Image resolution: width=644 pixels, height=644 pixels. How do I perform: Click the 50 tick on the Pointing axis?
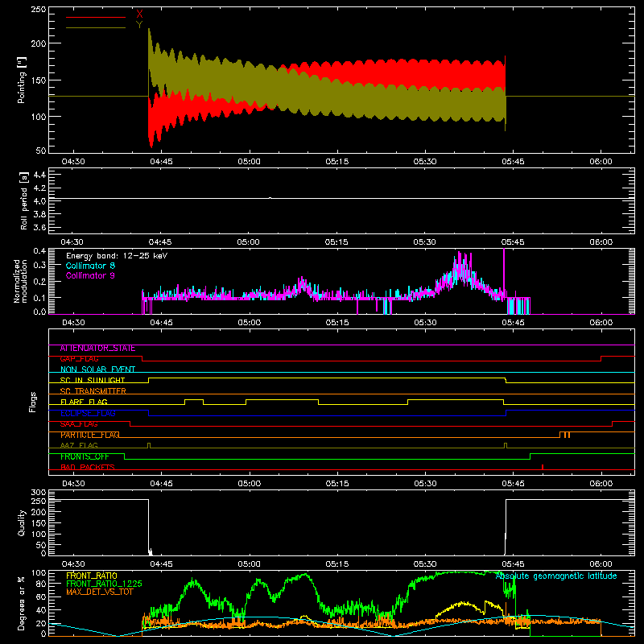(41, 151)
